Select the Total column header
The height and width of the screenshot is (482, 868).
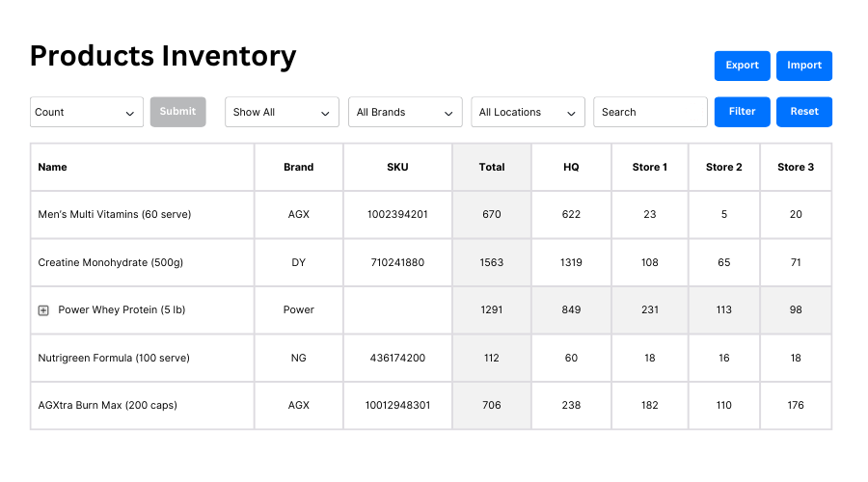(492, 168)
